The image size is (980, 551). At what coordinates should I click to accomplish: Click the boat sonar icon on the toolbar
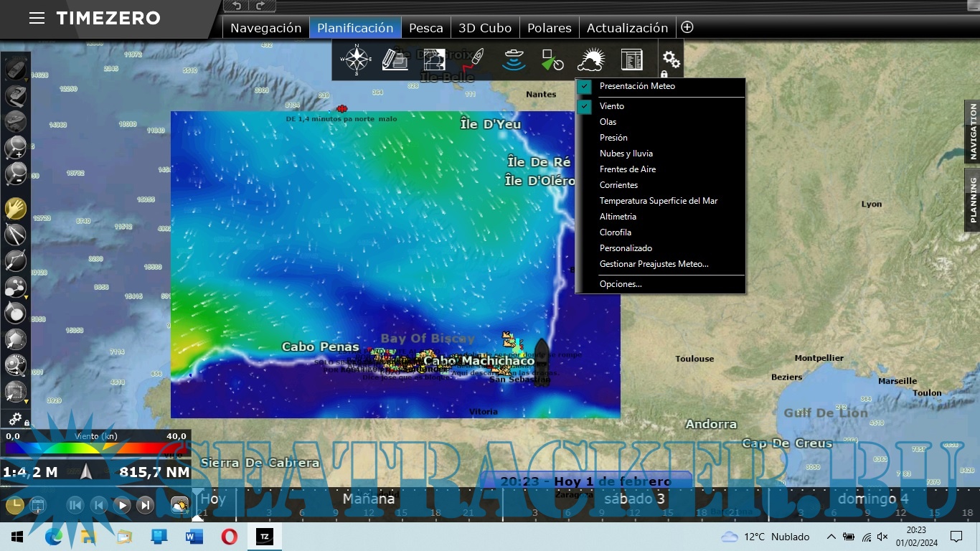point(514,60)
